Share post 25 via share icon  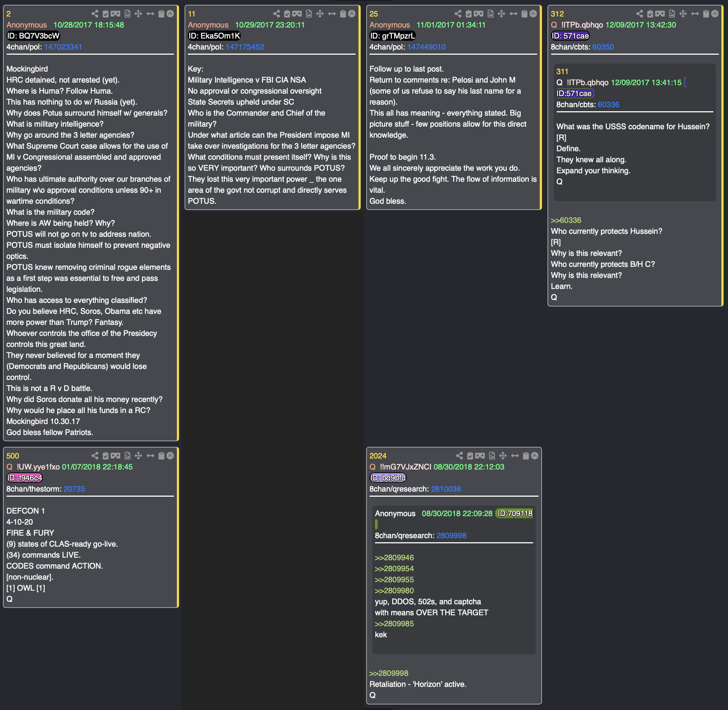click(x=458, y=14)
